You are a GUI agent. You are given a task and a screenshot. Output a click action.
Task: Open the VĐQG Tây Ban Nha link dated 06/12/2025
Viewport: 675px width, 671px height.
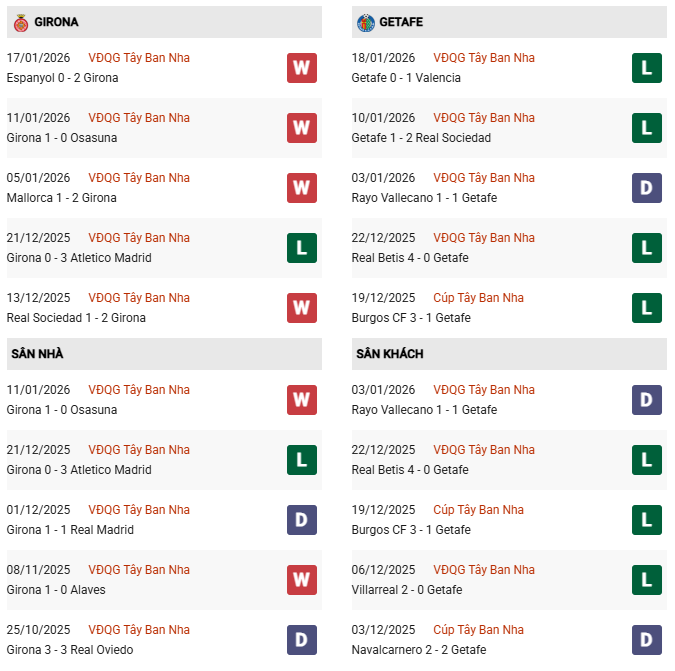(484, 570)
